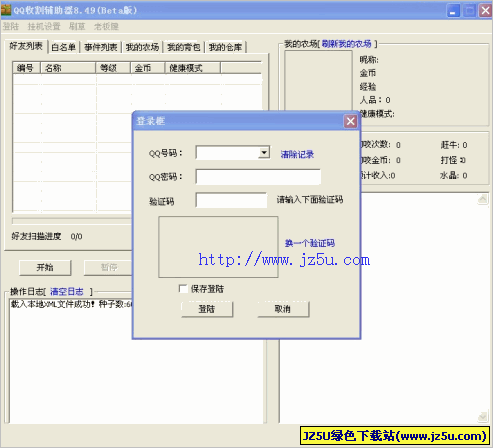
Task: Switch to the 我的农场 tab
Action: tap(142, 47)
